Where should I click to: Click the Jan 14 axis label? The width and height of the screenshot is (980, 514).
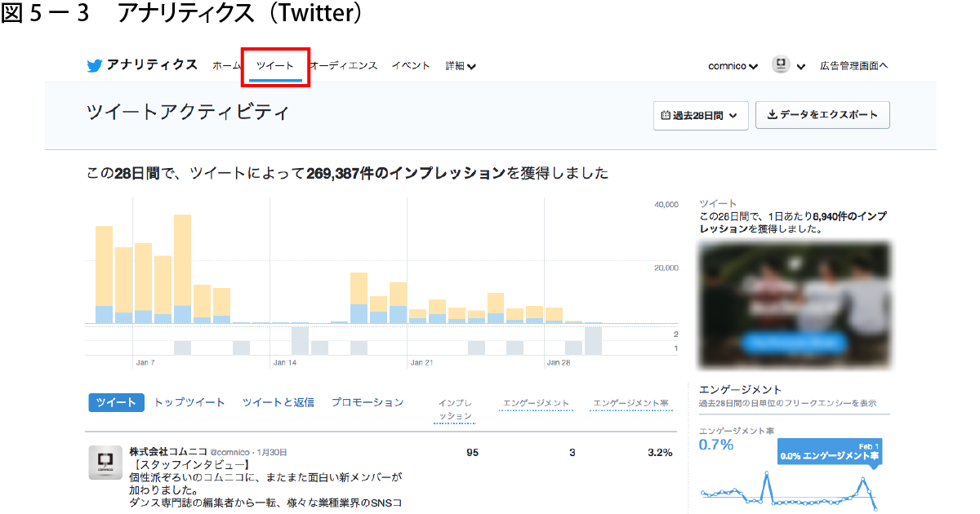pyautogui.click(x=285, y=361)
